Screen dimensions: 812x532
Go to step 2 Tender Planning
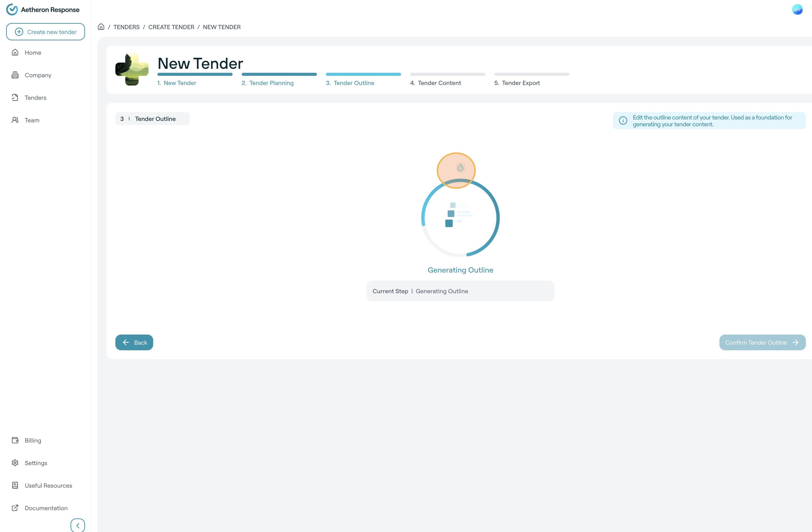271,83
